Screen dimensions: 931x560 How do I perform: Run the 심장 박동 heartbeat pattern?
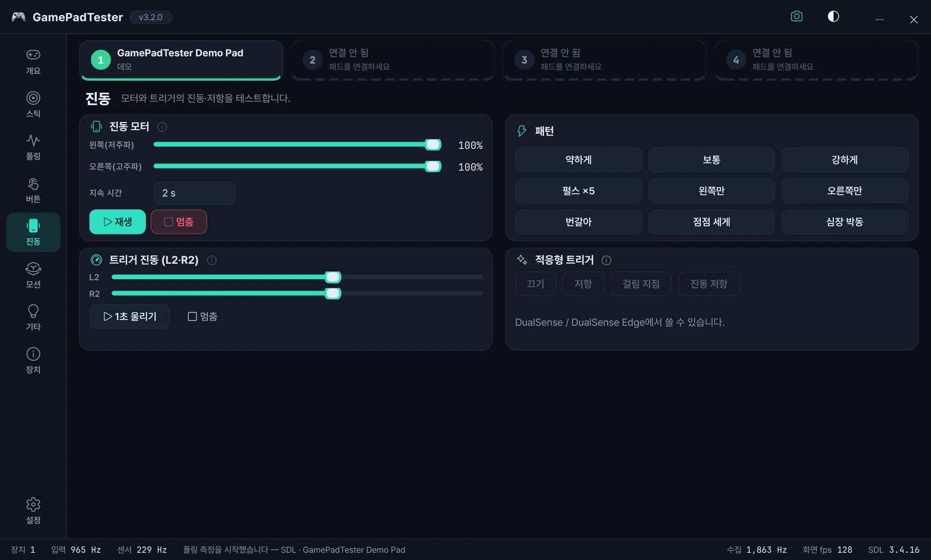845,222
